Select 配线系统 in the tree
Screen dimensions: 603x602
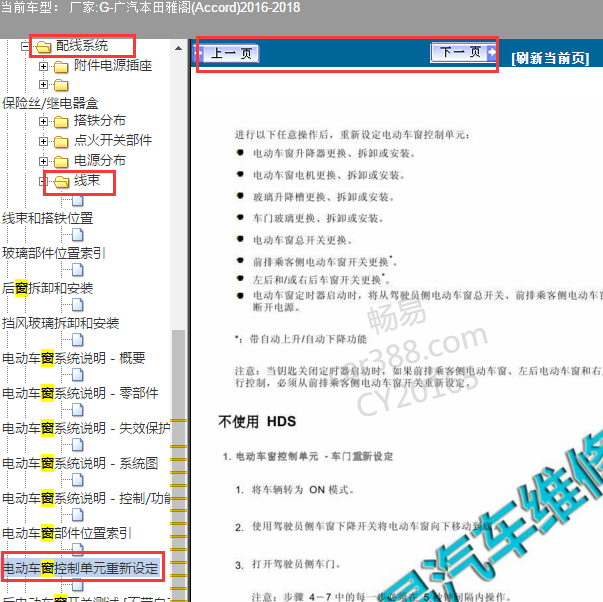tap(82, 46)
